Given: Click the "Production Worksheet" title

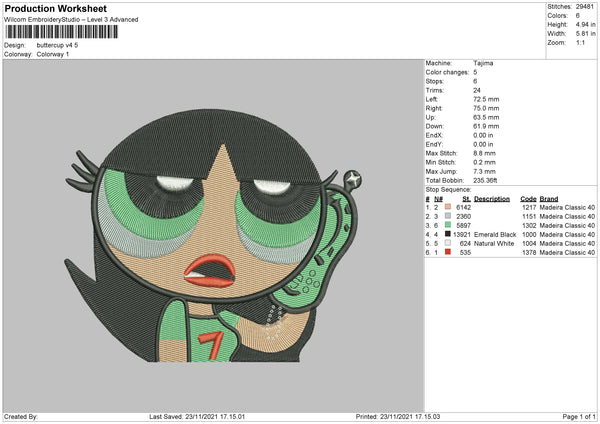Looking at the screenshot, I should pos(55,8).
